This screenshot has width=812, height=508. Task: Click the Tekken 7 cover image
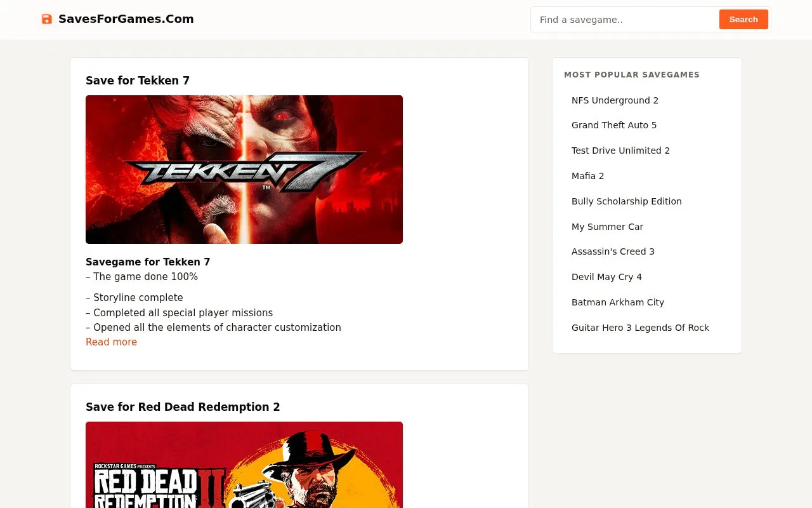(244, 170)
